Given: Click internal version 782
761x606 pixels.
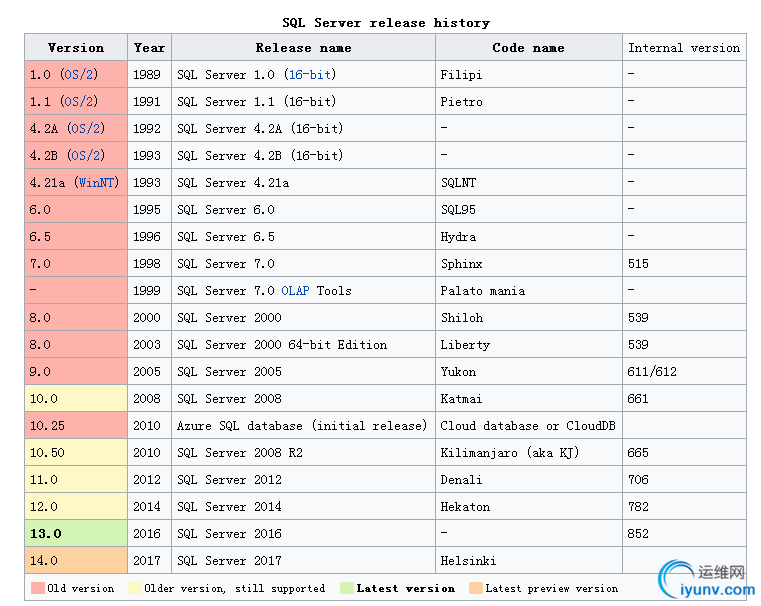Looking at the screenshot, I should tap(638, 507).
